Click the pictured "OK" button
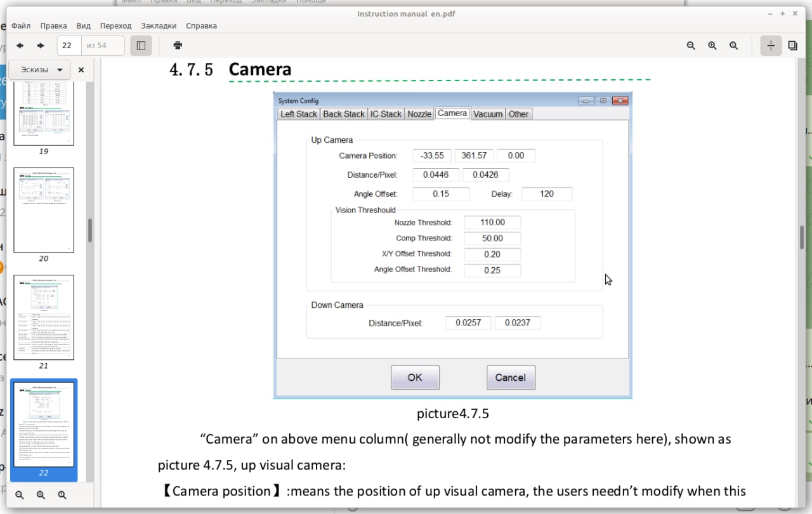Image resolution: width=812 pixels, height=514 pixels. (415, 378)
